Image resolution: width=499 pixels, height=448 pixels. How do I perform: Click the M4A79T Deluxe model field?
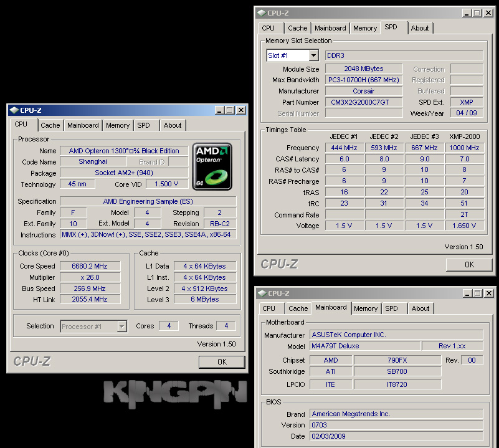[365, 346]
